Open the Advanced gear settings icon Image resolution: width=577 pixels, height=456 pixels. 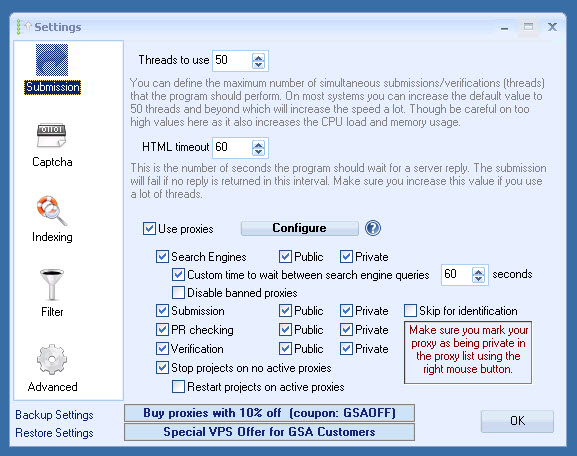52,360
